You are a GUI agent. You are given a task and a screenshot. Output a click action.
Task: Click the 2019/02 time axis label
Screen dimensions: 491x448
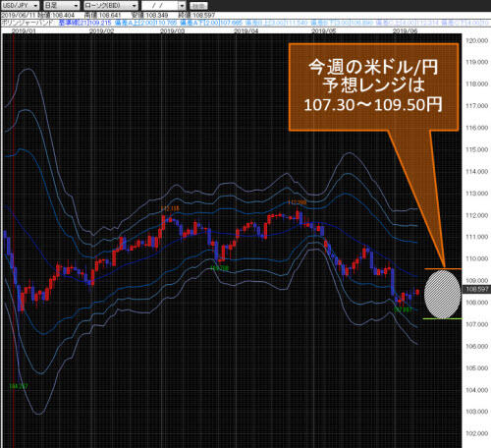tap(102, 30)
